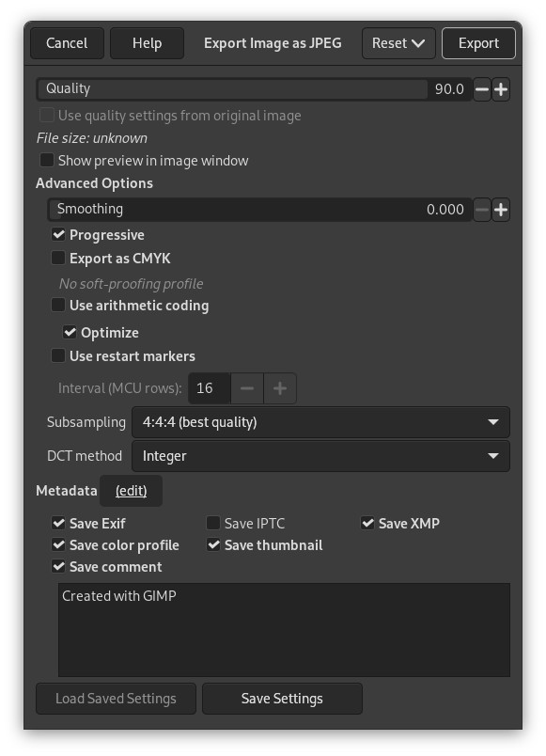
Task: Export the image as JPEG
Action: tap(478, 42)
